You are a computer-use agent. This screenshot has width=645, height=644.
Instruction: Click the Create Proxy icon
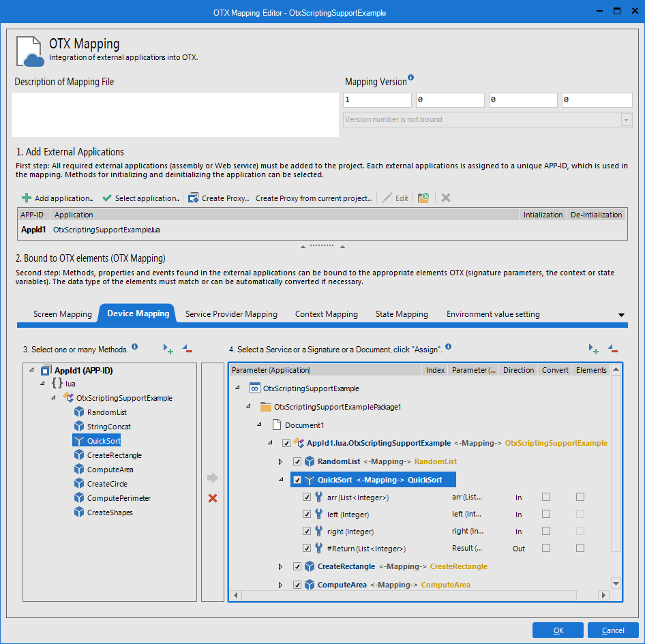[193, 198]
